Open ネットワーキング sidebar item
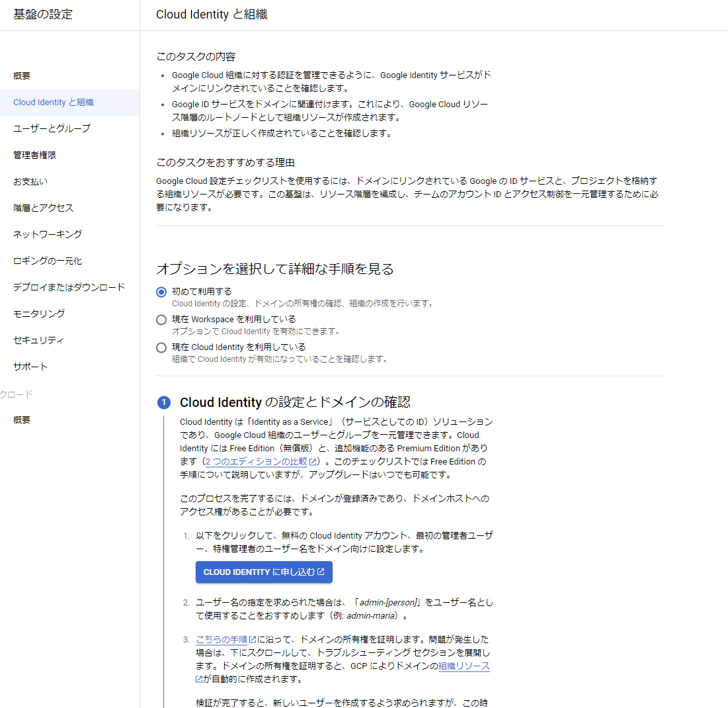 (x=48, y=234)
